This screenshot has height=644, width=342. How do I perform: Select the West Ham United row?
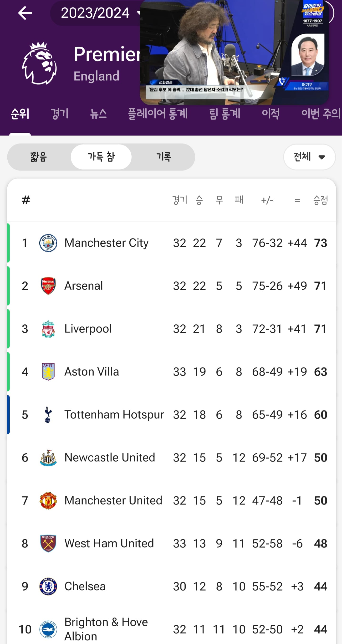171,544
